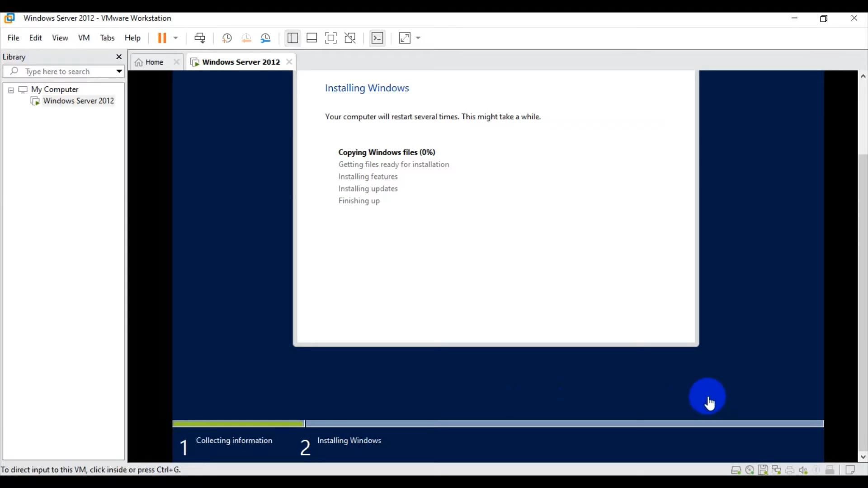Open the File menu
868x488 pixels.
click(14, 38)
